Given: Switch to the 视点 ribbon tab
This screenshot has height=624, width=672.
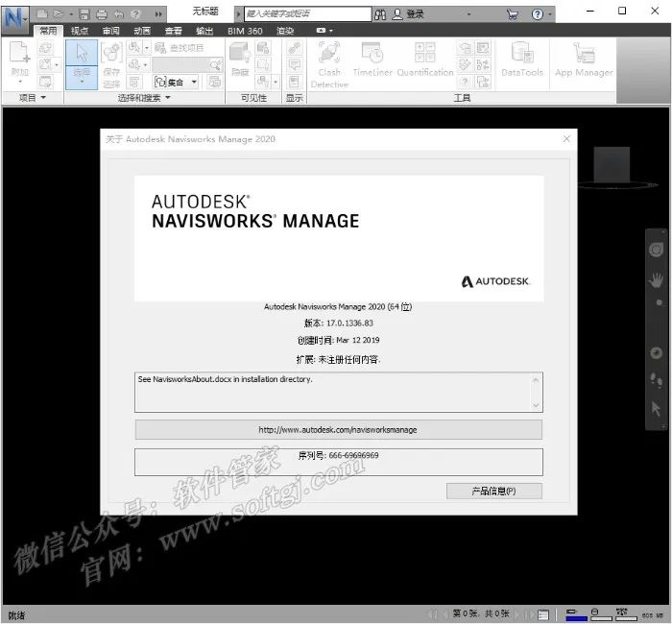Looking at the screenshot, I should pyautogui.click(x=80, y=31).
